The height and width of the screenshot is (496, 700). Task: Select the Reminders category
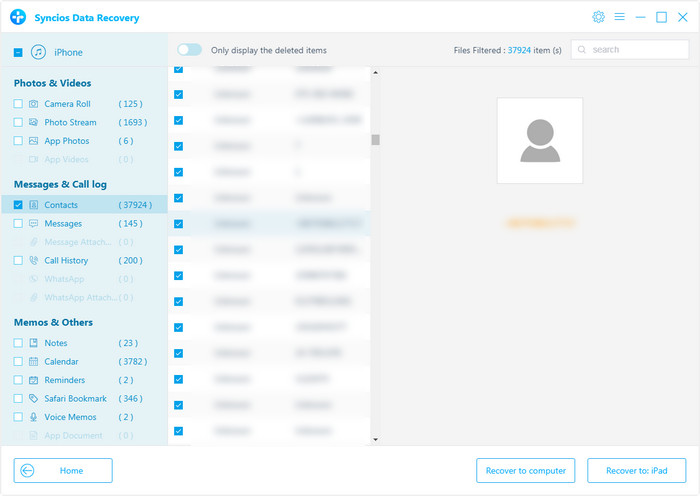[x=65, y=380]
